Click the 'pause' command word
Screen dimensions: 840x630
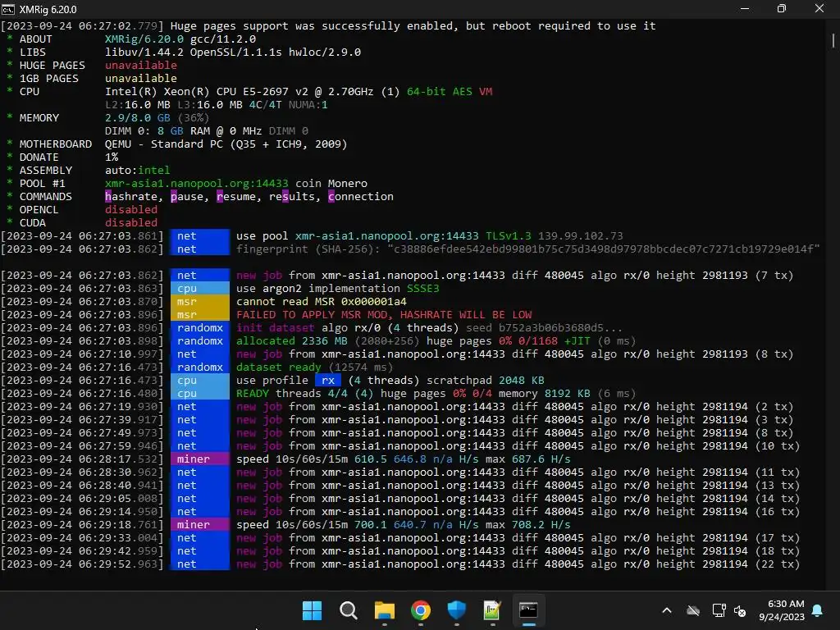(x=186, y=197)
